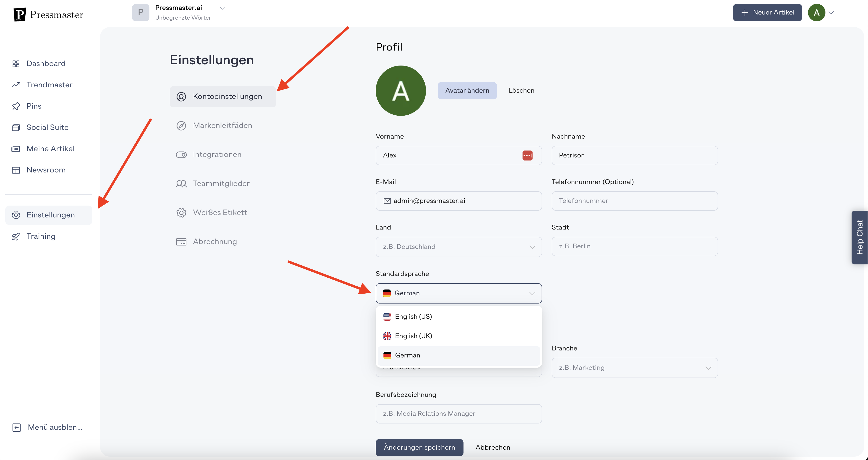
Task: Go to Trendmaster in the sidebar
Action: pos(49,85)
